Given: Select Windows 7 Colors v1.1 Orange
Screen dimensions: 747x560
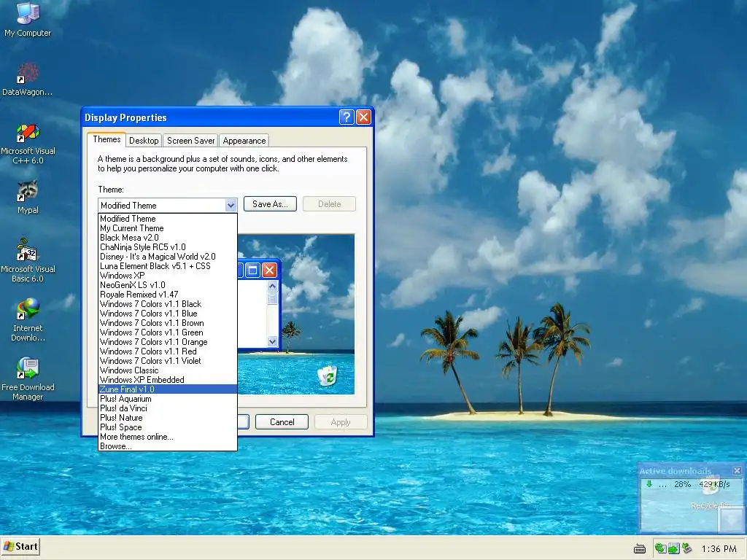Looking at the screenshot, I should pos(168,342).
